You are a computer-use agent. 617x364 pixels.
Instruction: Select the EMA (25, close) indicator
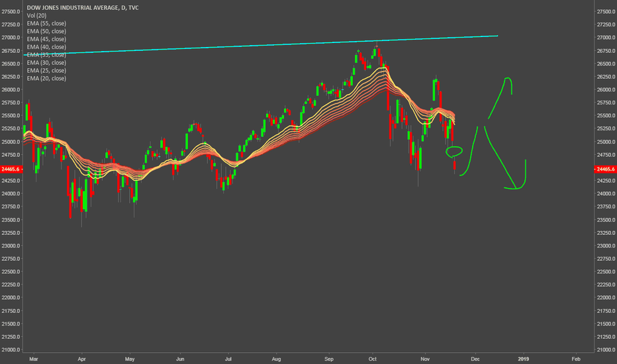tap(46, 70)
